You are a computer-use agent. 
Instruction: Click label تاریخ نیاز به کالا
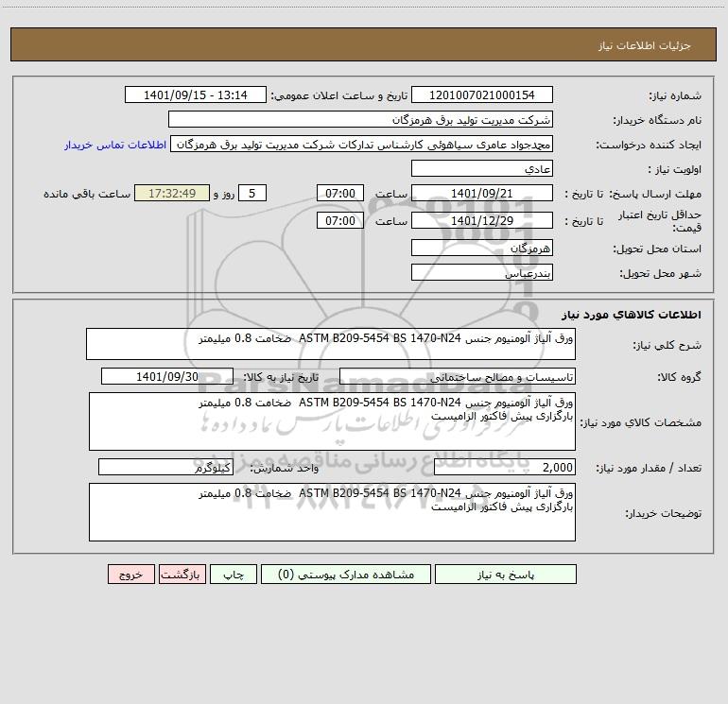(281, 377)
